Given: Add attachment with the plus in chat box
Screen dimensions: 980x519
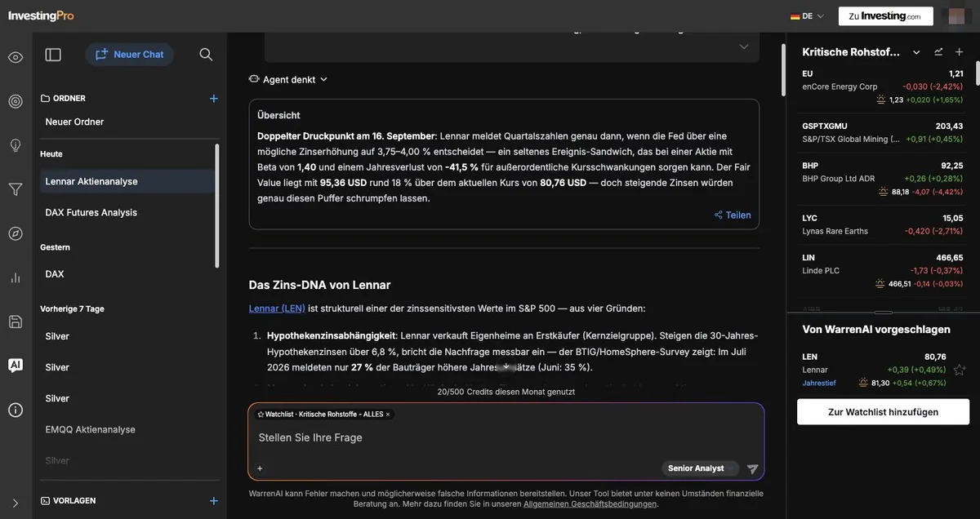Looking at the screenshot, I should [260, 468].
